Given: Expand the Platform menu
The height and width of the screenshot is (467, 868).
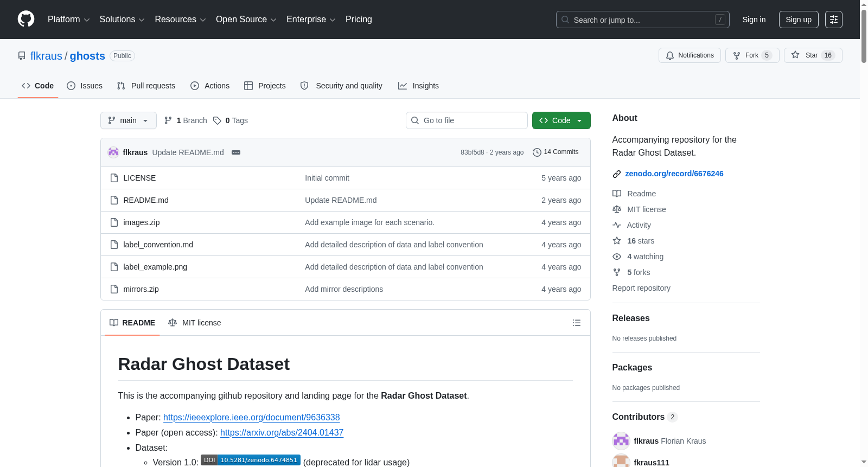Looking at the screenshot, I should coord(68,20).
